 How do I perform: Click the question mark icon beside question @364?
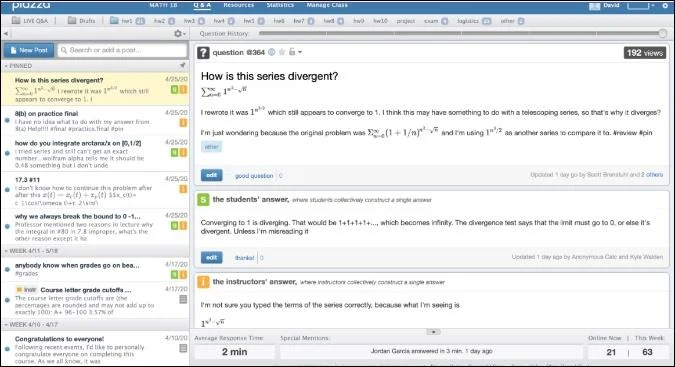(203, 52)
